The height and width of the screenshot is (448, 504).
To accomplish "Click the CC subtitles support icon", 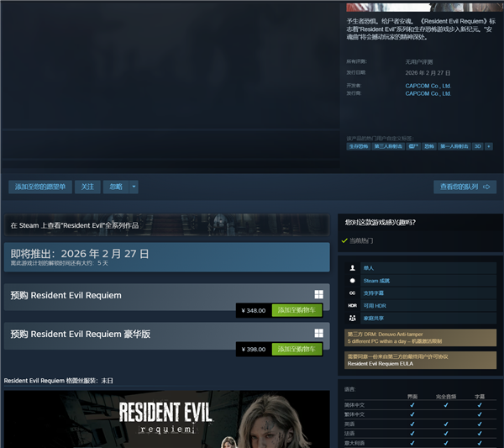I will (352, 293).
